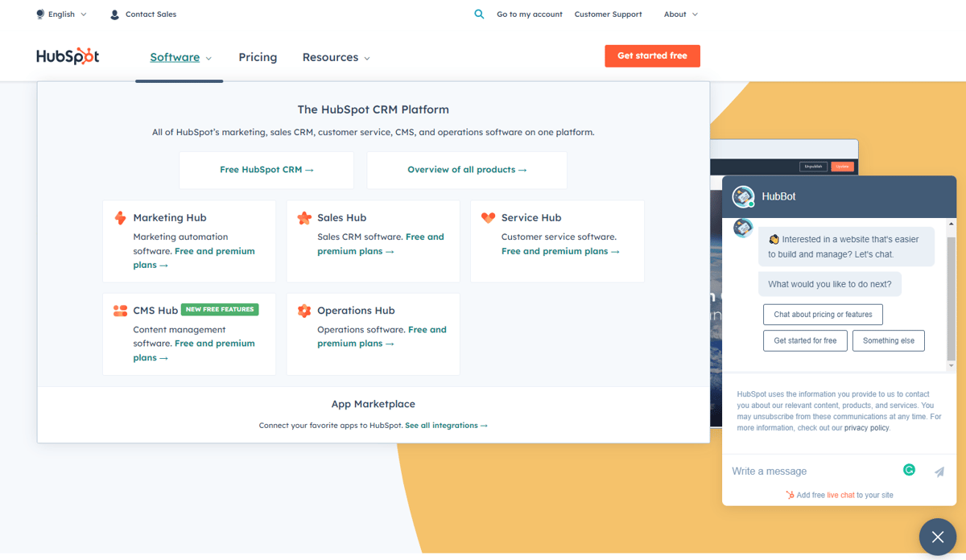The height and width of the screenshot is (560, 966).
Task: Click the Operations Hub heading
Action: click(356, 311)
